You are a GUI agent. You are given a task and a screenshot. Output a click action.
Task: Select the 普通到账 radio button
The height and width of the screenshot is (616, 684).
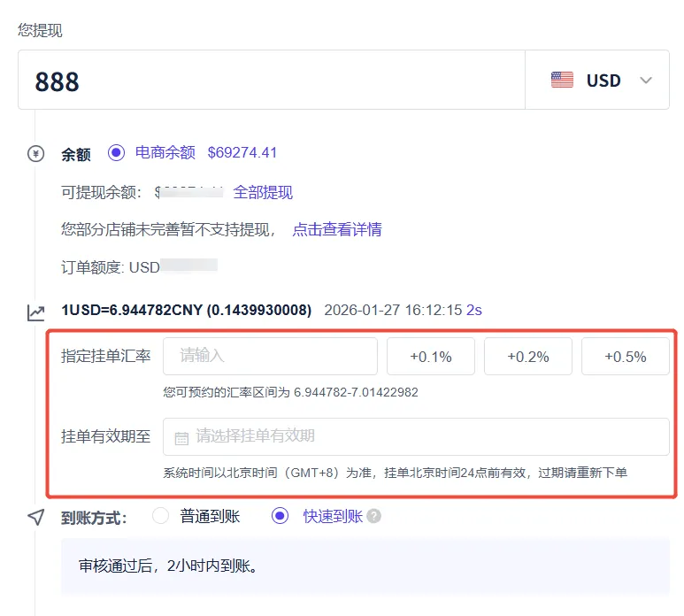pyautogui.click(x=160, y=516)
